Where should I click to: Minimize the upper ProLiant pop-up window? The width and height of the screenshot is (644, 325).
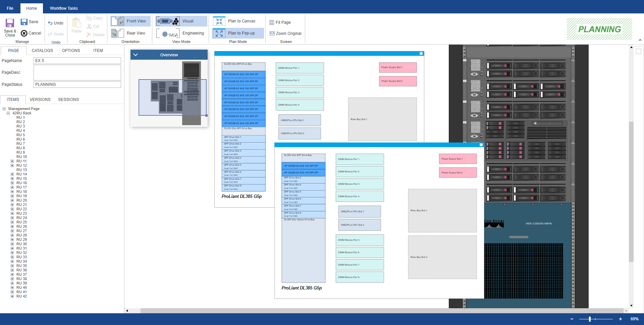point(421,53)
